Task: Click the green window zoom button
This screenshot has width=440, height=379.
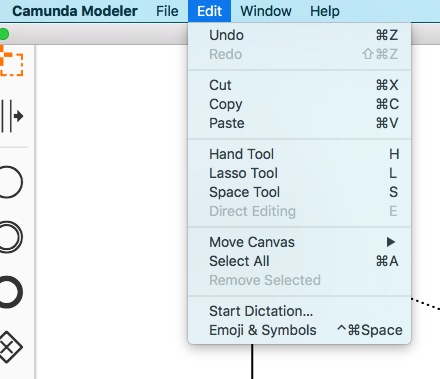Action: coord(4,34)
